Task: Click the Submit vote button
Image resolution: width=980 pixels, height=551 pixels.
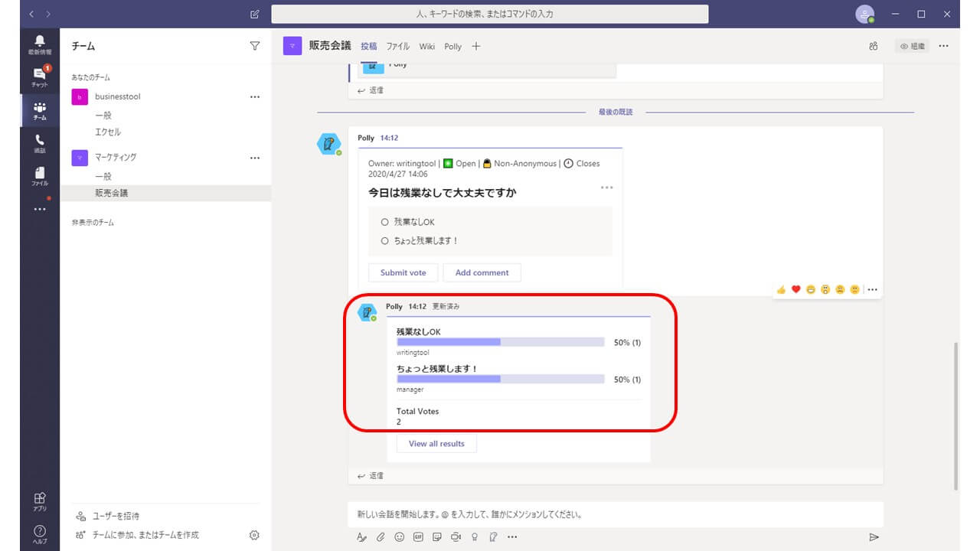Action: coord(403,272)
